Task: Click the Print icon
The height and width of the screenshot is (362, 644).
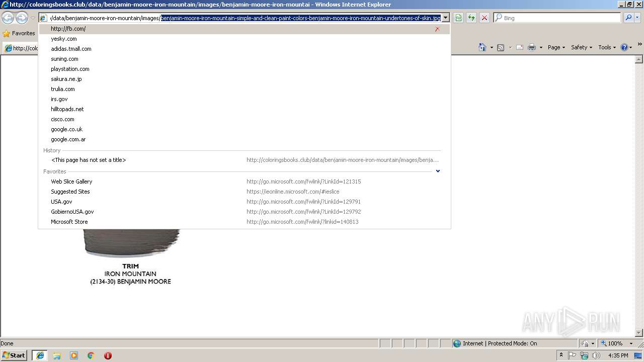Action: [x=532, y=47]
